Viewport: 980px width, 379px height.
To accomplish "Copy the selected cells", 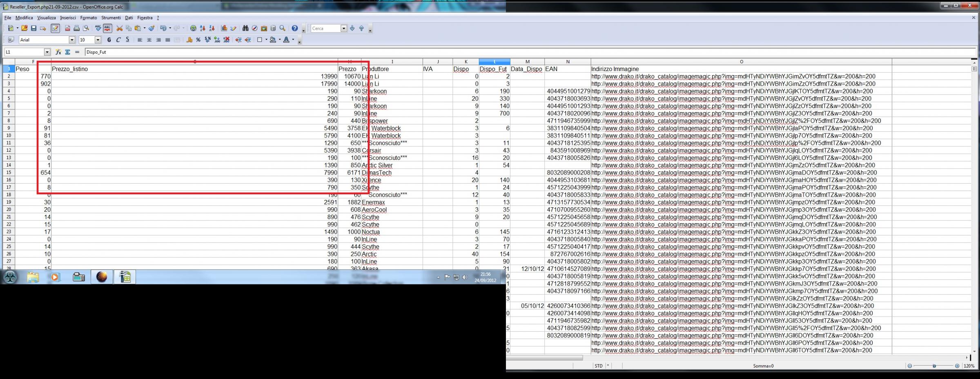I will (129, 28).
